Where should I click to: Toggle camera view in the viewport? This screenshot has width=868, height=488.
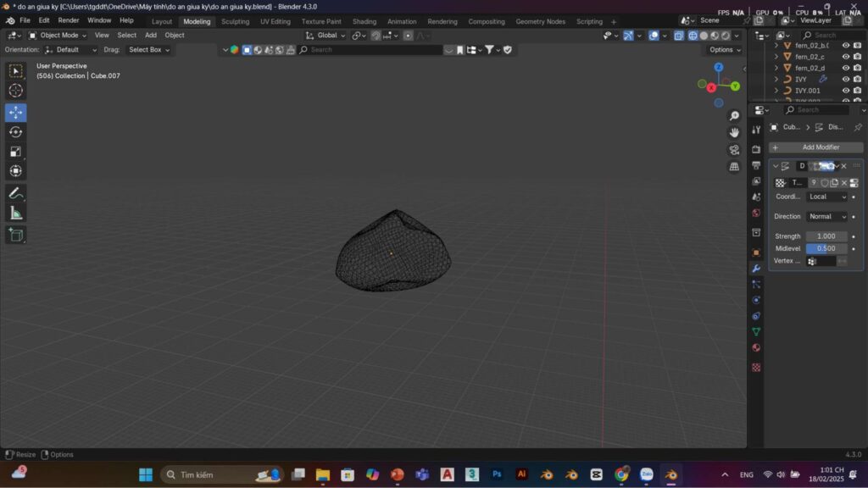tap(734, 150)
